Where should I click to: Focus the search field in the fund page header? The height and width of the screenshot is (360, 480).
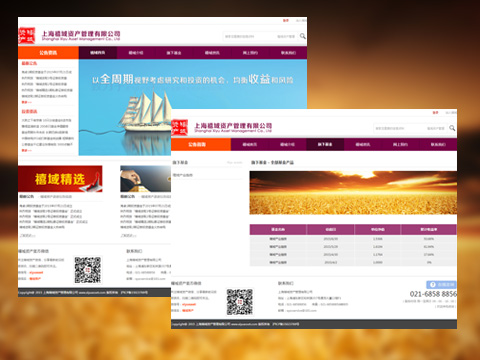(x=410, y=128)
